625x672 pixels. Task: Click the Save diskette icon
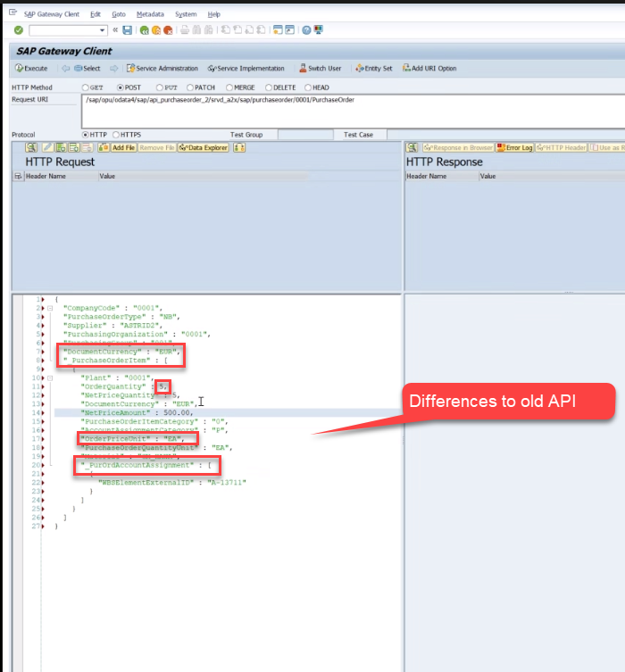point(128,30)
